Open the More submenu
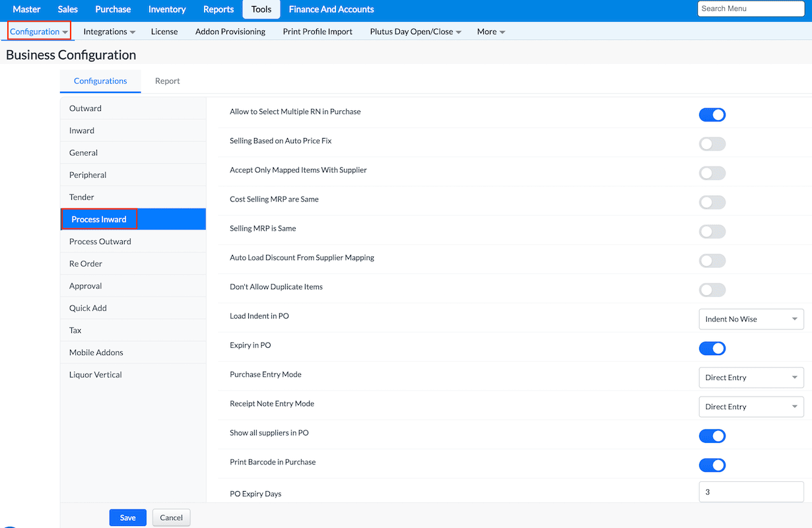The height and width of the screenshot is (528, 812). [491, 31]
